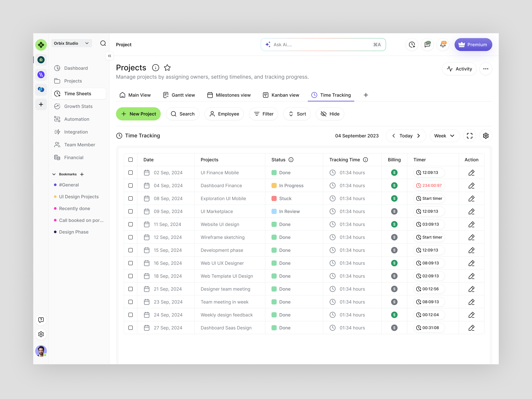Edit the UI Finance Mobile row
This screenshot has width=532, height=399.
[471, 173]
